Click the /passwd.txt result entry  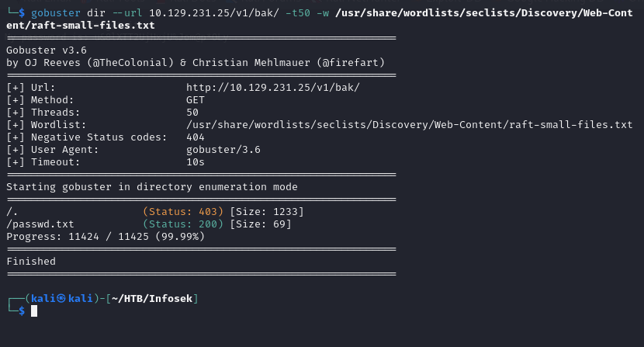click(40, 224)
